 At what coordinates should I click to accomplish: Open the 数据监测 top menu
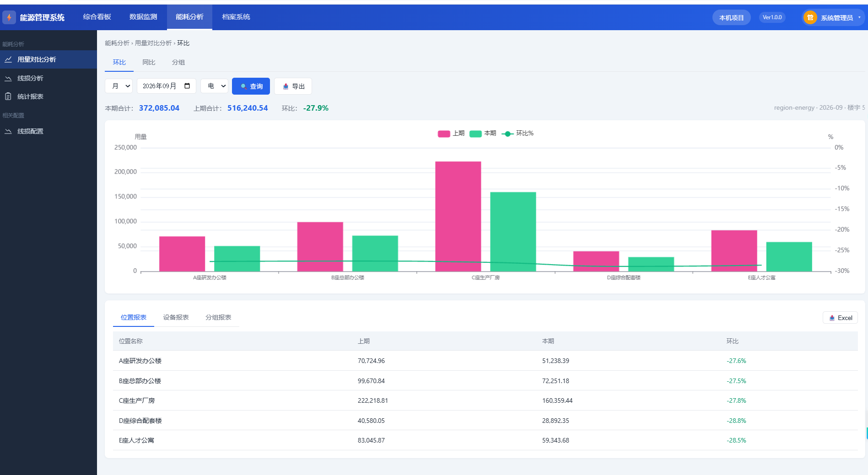(x=143, y=17)
